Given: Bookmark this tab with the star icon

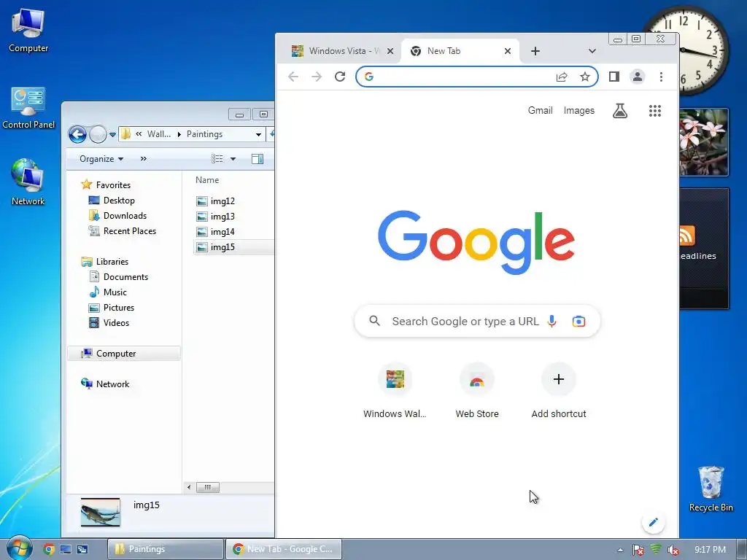Looking at the screenshot, I should (584, 77).
